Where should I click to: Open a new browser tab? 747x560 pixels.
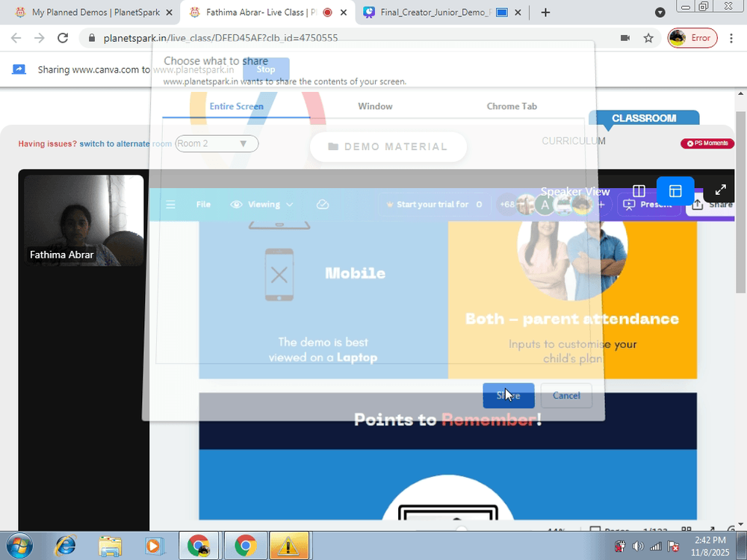pyautogui.click(x=545, y=13)
